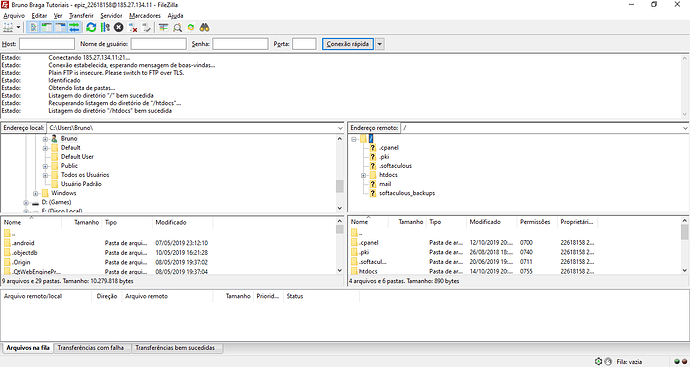Viewport: 690px width, 367px height.
Task: Sort local files by Modificado column
Action: coord(182,222)
